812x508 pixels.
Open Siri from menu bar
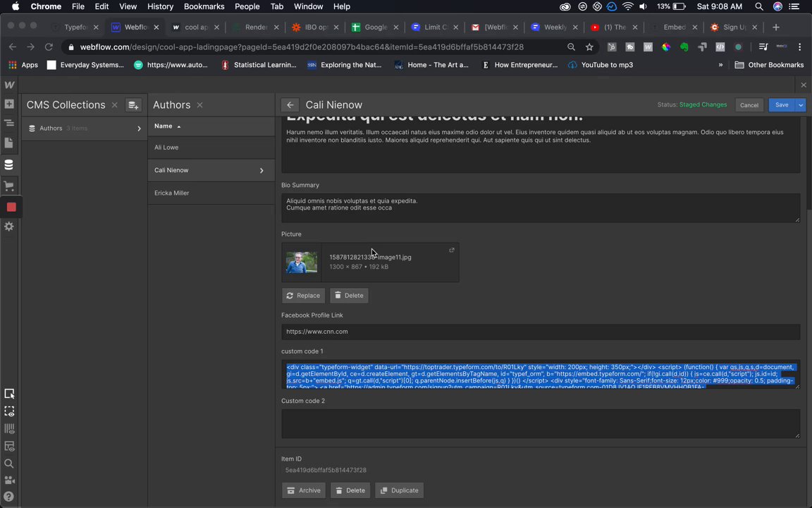click(777, 7)
